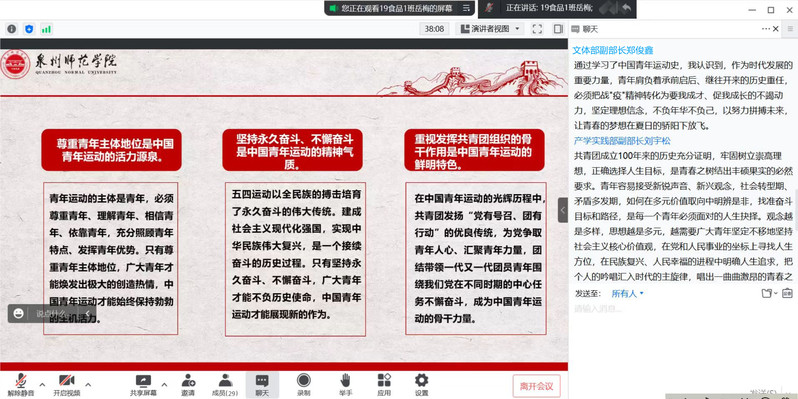Expand video options arrow beside 开启视频

click(x=88, y=384)
